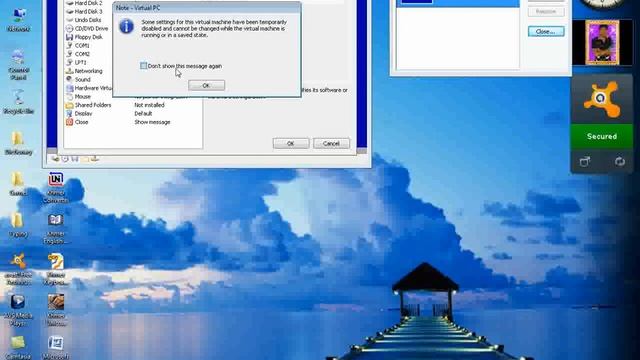Click "Show message" value for Close
The width and height of the screenshot is (640, 360).
click(152, 122)
